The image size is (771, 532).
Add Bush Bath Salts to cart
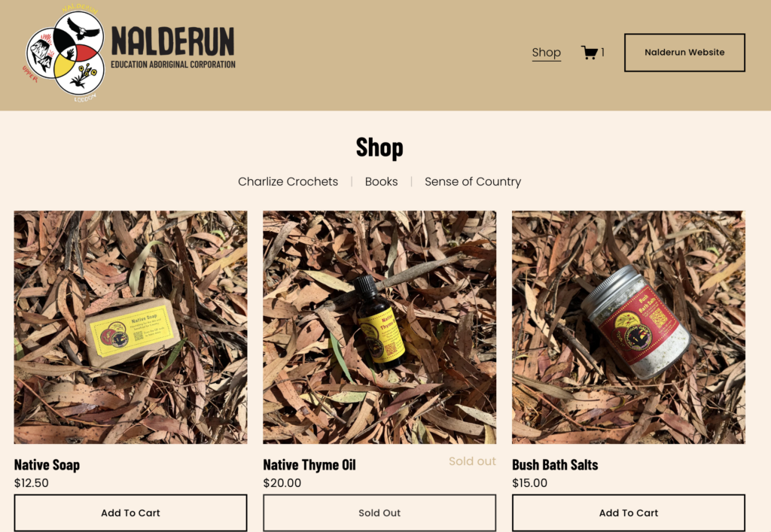[629, 513]
